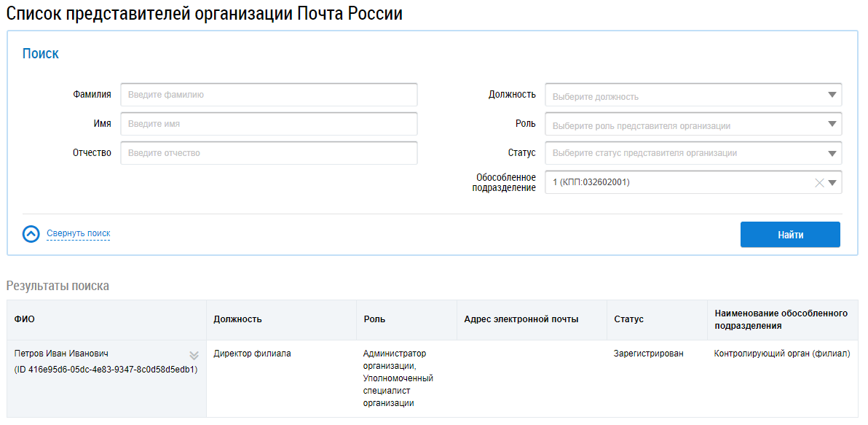Clear the Обособленное подразделение selection with the X icon

click(x=819, y=183)
